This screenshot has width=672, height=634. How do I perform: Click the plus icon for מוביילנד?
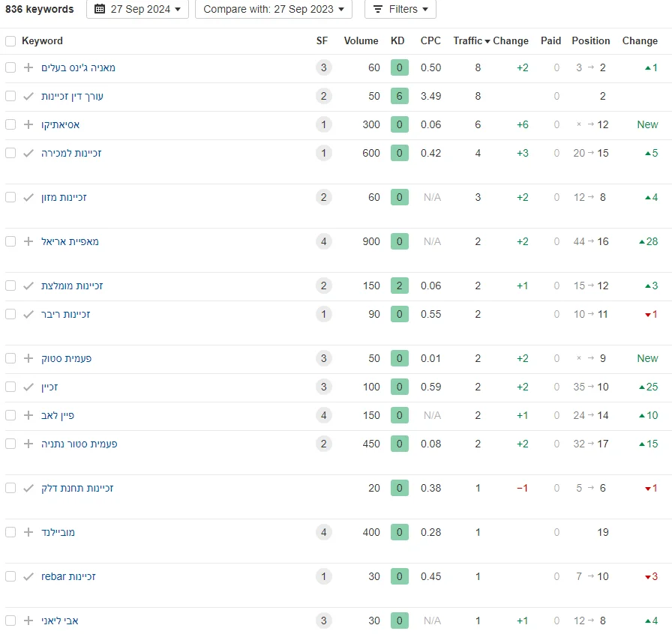[x=28, y=532]
